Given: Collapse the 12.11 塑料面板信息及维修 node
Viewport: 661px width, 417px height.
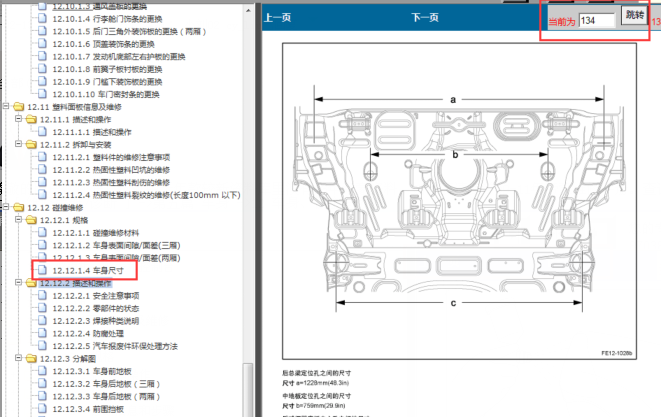Looking at the screenshot, I should pyautogui.click(x=6, y=106).
